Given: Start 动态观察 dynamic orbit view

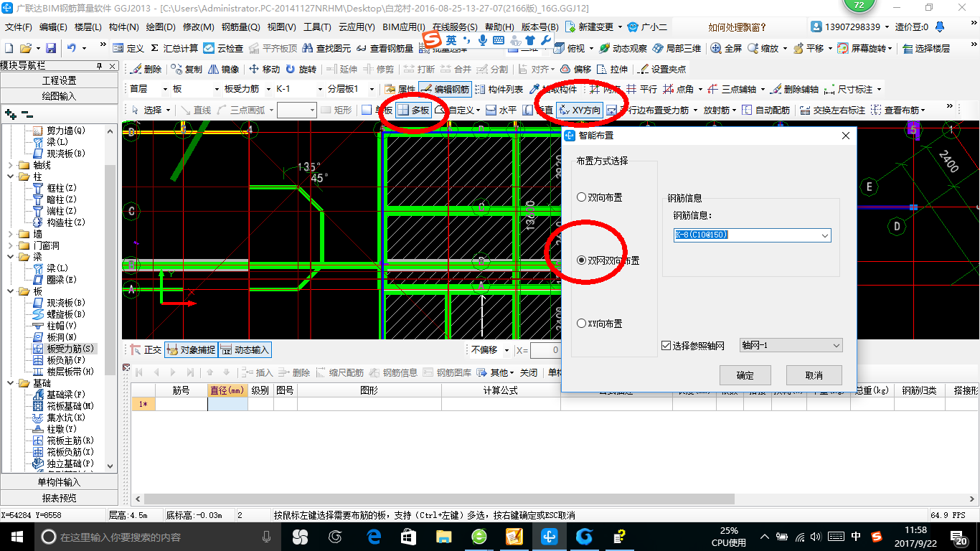Looking at the screenshot, I should 623,49.
